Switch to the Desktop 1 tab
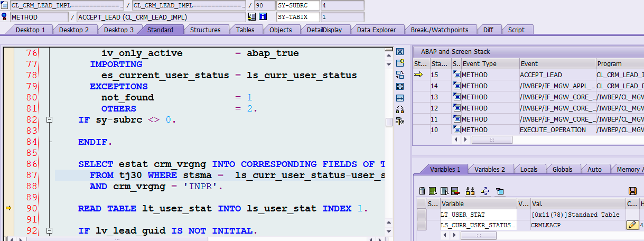644x241 pixels. (31, 30)
